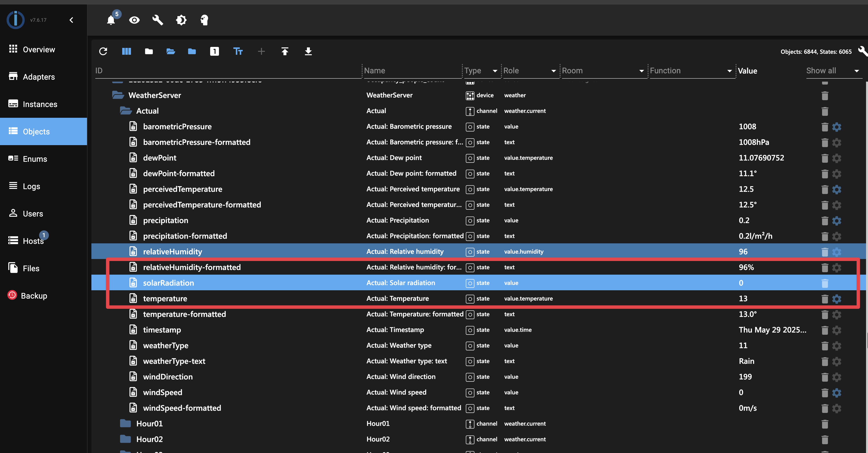
Task: Upload objects with the up-arrow icon
Action: coord(285,51)
